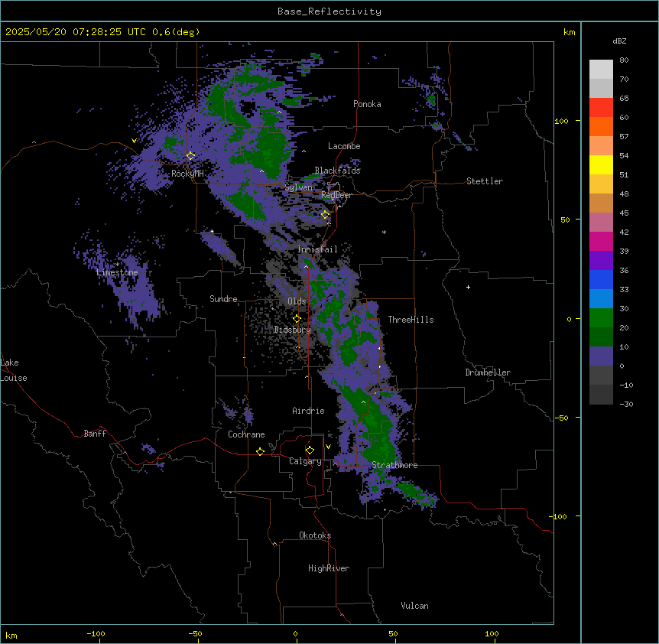
Task: Select the magenta 39-42 dBZ legend color
Action: 601,242
